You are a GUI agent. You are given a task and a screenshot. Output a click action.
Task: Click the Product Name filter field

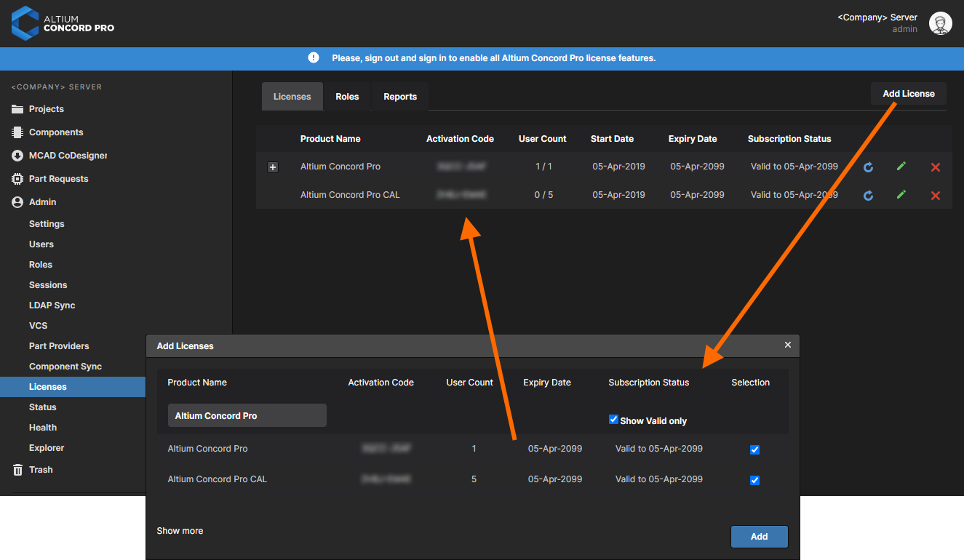point(247,416)
